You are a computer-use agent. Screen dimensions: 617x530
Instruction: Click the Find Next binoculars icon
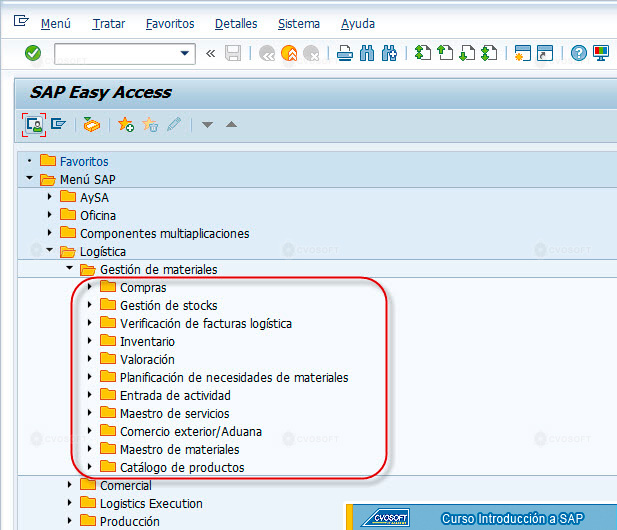[389, 53]
